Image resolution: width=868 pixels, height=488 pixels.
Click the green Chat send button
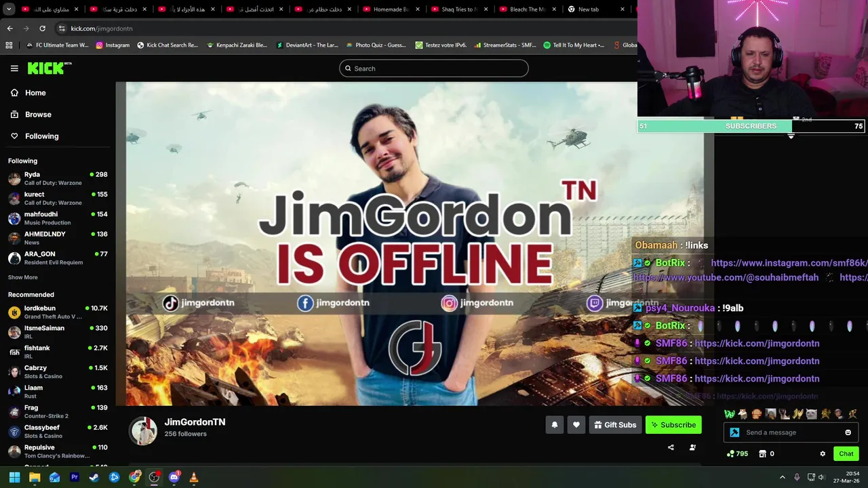tap(846, 454)
